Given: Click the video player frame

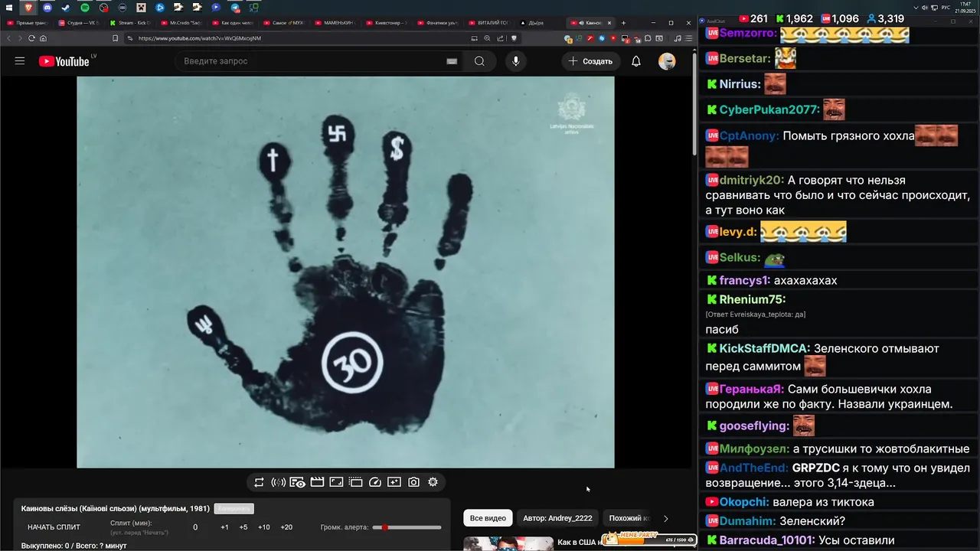Looking at the screenshot, I should pos(345,272).
